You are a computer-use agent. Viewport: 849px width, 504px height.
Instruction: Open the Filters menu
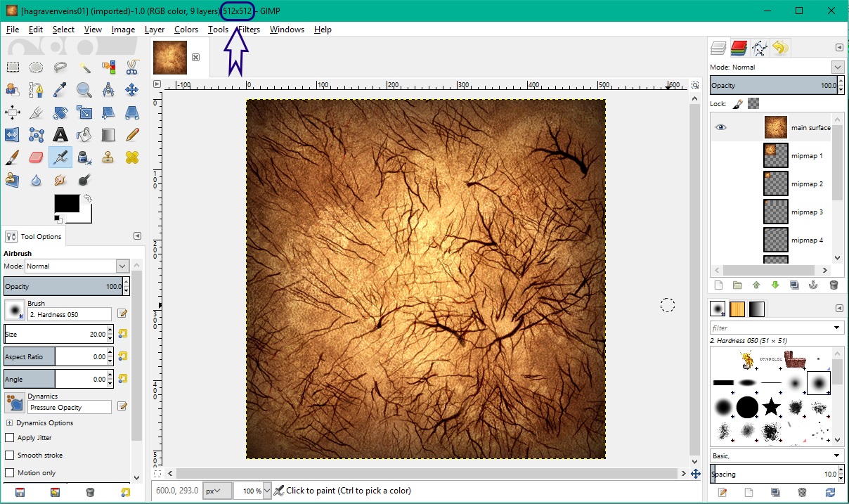(249, 30)
